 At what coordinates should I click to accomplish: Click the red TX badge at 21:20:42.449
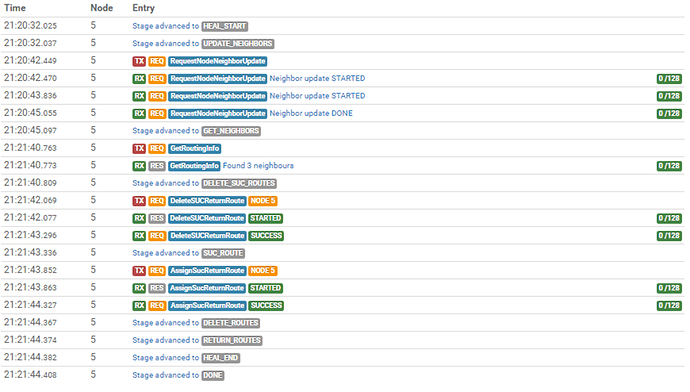point(139,61)
